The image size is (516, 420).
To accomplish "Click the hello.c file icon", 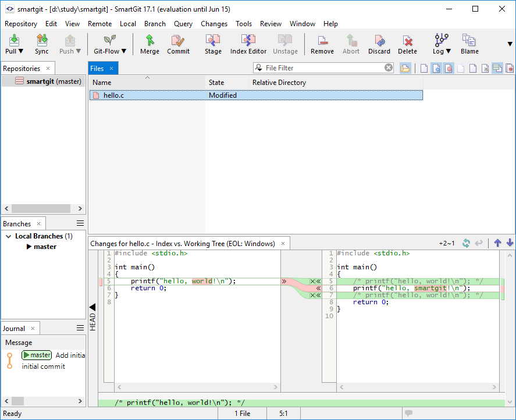I will click(96, 95).
